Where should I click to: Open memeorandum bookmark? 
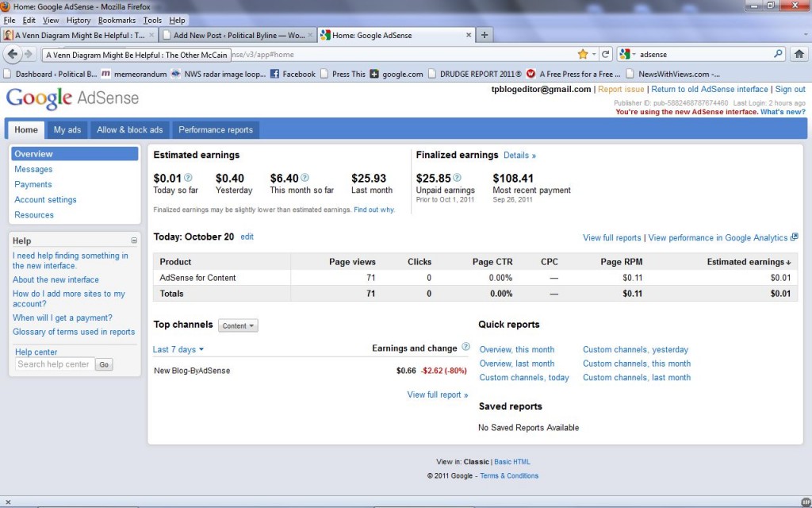134,74
